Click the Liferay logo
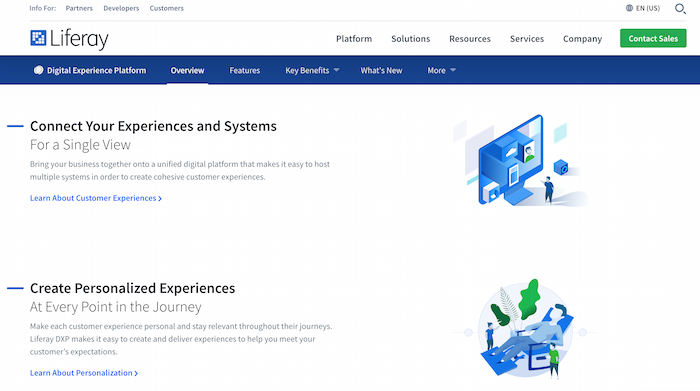The height and width of the screenshot is (391, 700). [x=69, y=39]
